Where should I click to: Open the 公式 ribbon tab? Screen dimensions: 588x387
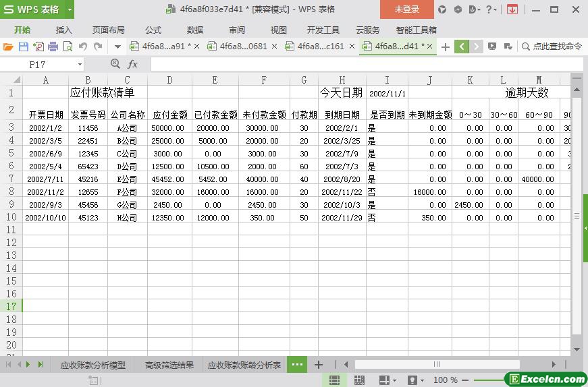tap(153, 30)
